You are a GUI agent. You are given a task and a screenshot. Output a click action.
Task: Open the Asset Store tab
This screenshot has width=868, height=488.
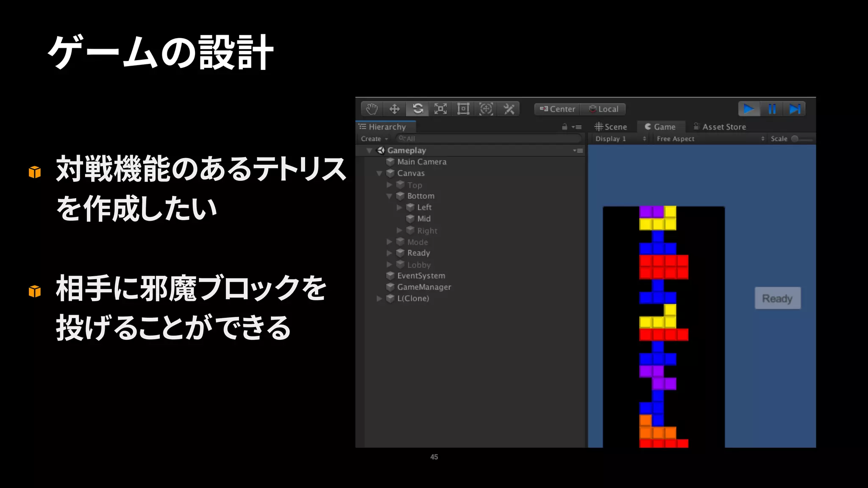[720, 127]
